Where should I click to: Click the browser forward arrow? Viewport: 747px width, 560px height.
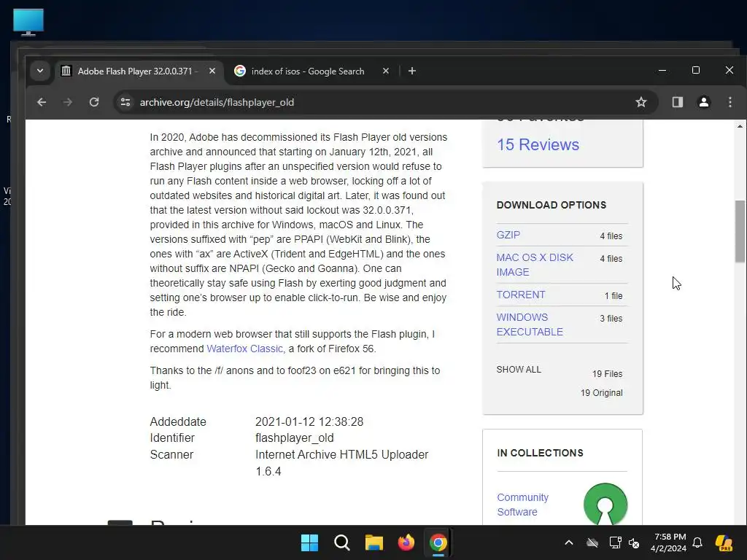[68, 102]
